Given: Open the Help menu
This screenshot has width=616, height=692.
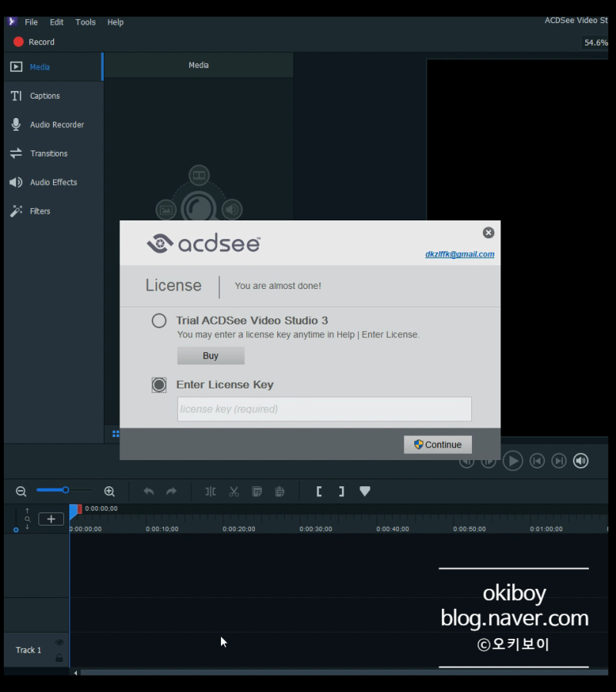Looking at the screenshot, I should click(115, 22).
